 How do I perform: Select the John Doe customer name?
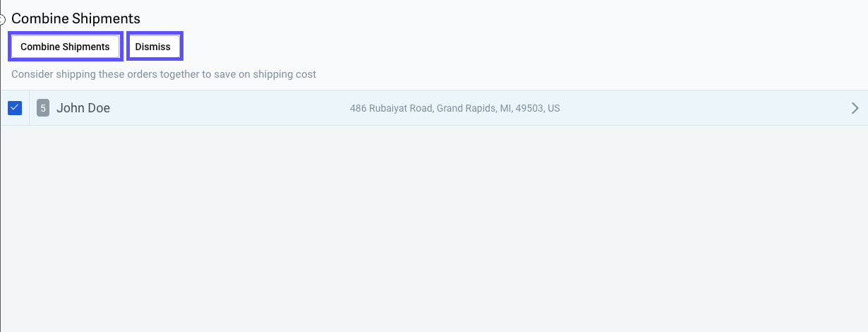83,108
